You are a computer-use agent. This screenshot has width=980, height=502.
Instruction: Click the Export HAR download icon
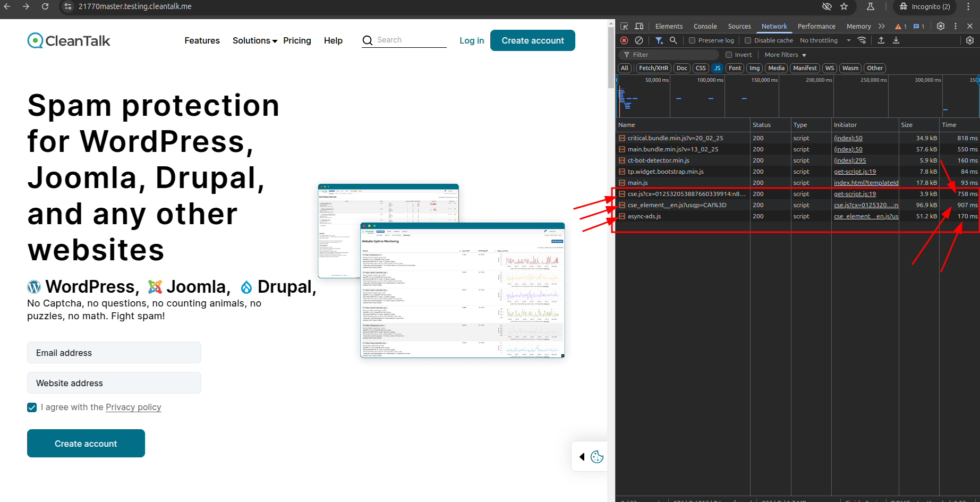click(x=896, y=40)
